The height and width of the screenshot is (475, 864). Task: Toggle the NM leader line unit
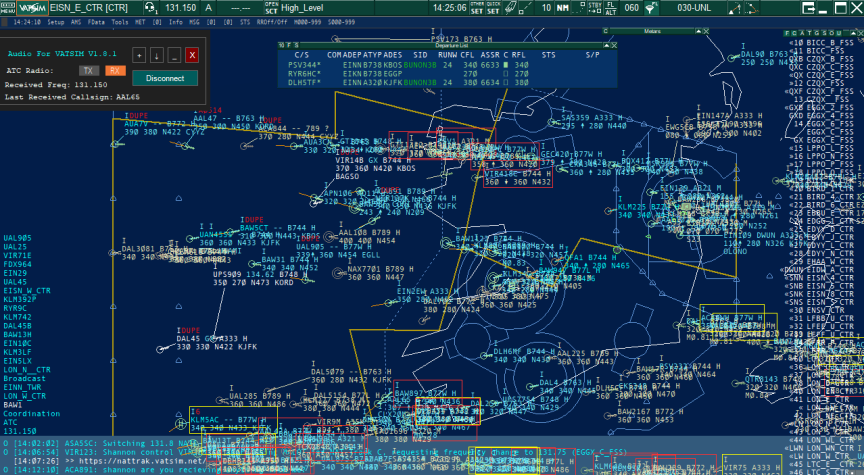click(x=563, y=8)
